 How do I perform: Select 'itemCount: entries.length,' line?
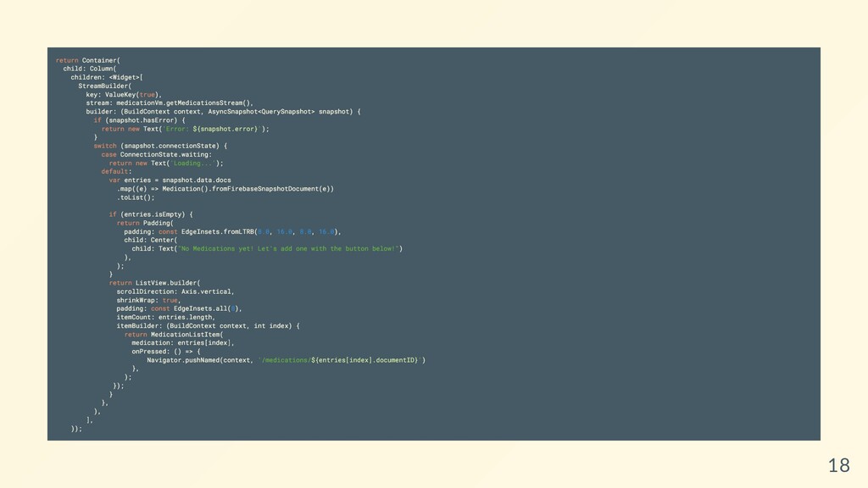pyautogui.click(x=166, y=318)
